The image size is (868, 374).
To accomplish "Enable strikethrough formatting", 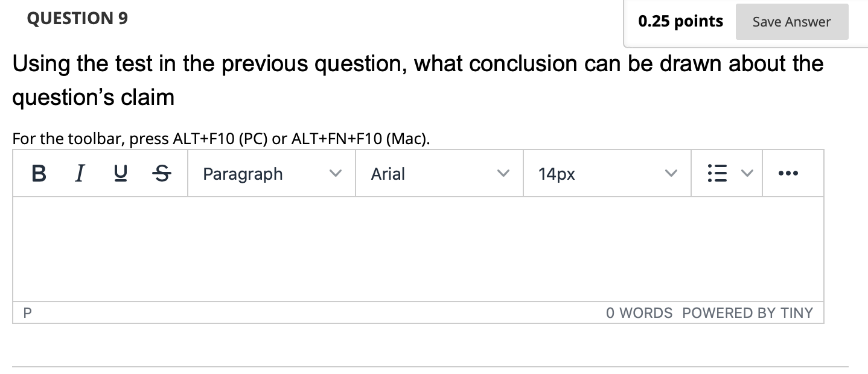I will click(x=161, y=174).
